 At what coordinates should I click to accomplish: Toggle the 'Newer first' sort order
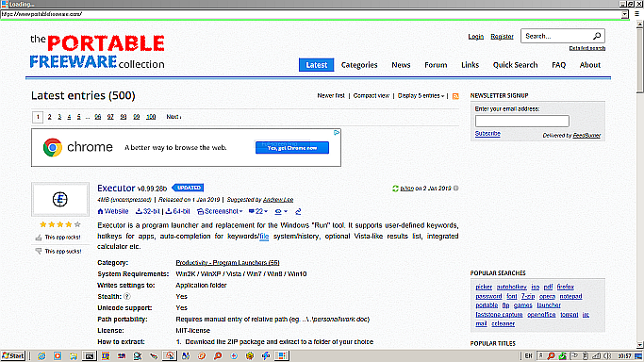331,95
